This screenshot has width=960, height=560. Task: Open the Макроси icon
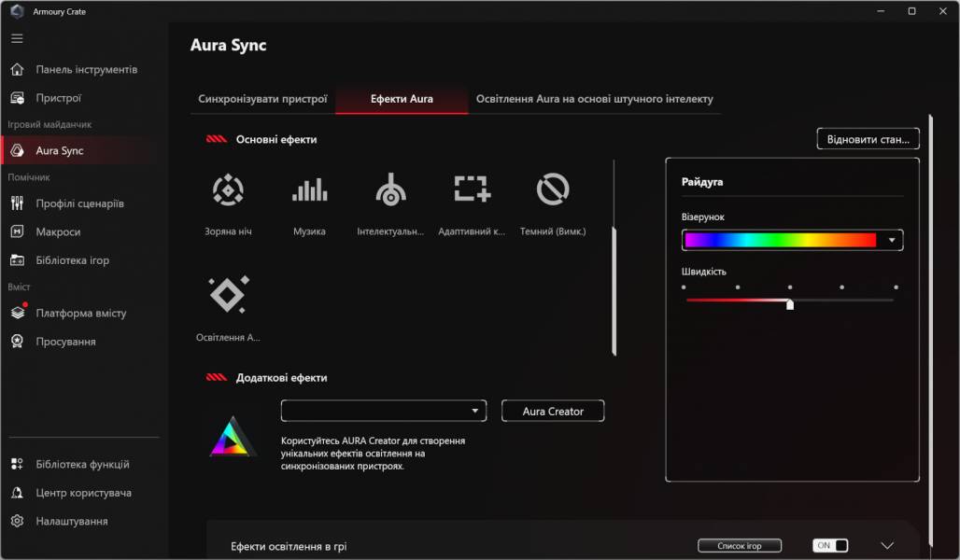[x=17, y=231]
